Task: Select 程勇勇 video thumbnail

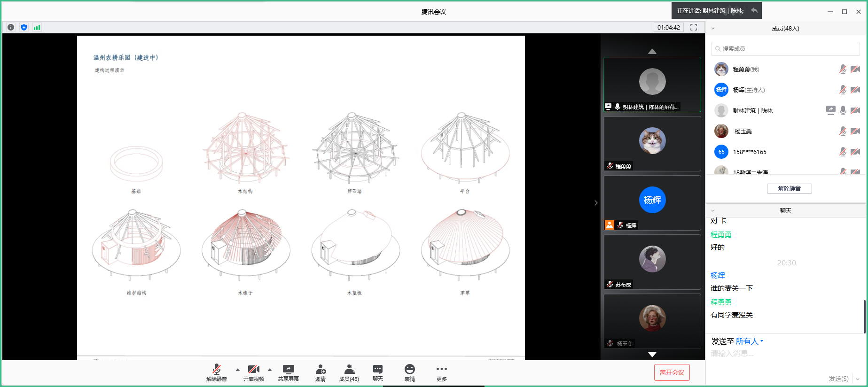Action: point(652,144)
